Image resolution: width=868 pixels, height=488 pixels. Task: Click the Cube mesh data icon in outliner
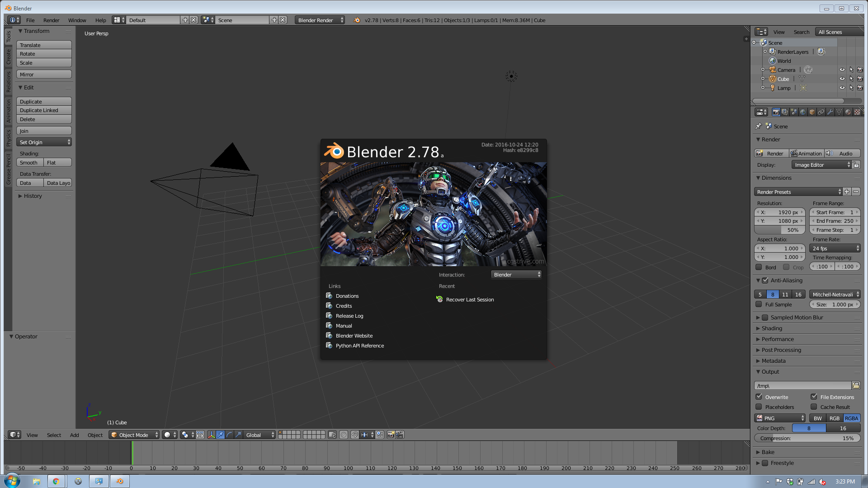click(x=802, y=79)
